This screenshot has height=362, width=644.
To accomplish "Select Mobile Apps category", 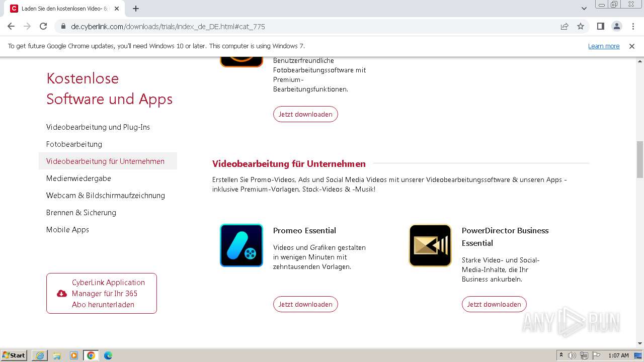I will [67, 230].
